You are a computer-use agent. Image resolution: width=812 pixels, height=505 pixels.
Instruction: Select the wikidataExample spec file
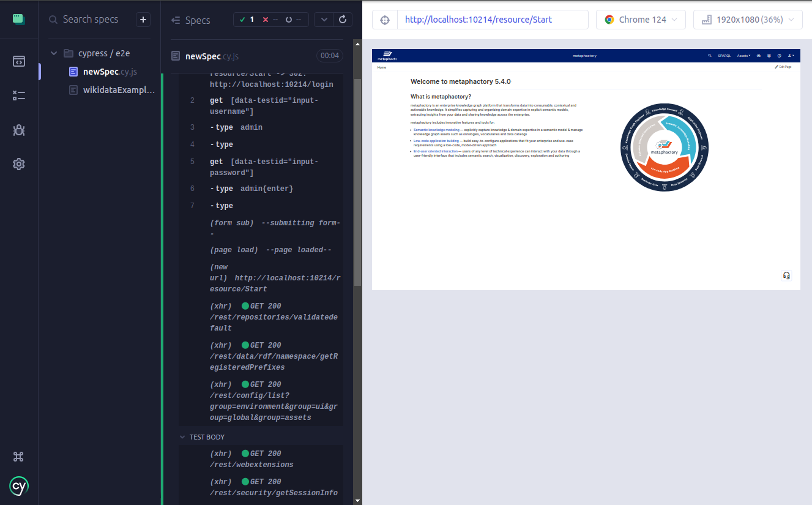(113, 90)
